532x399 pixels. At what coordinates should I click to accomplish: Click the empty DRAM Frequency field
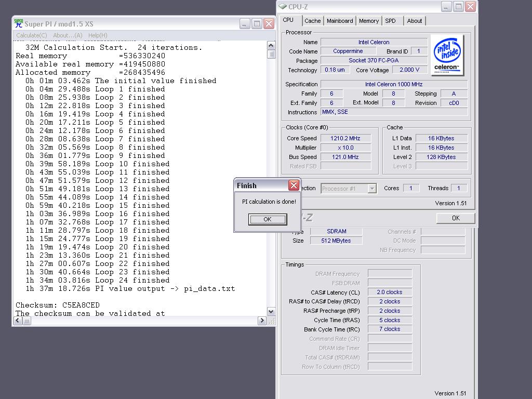coord(390,273)
